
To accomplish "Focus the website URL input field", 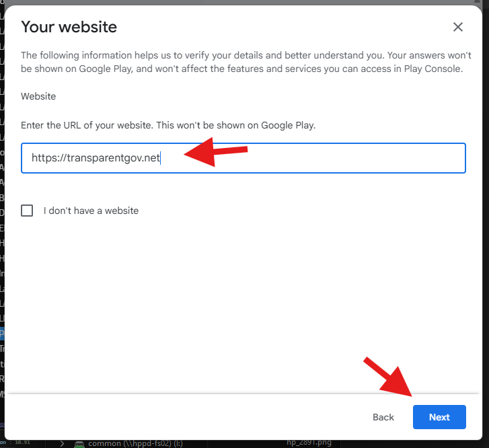I will 309,158.
